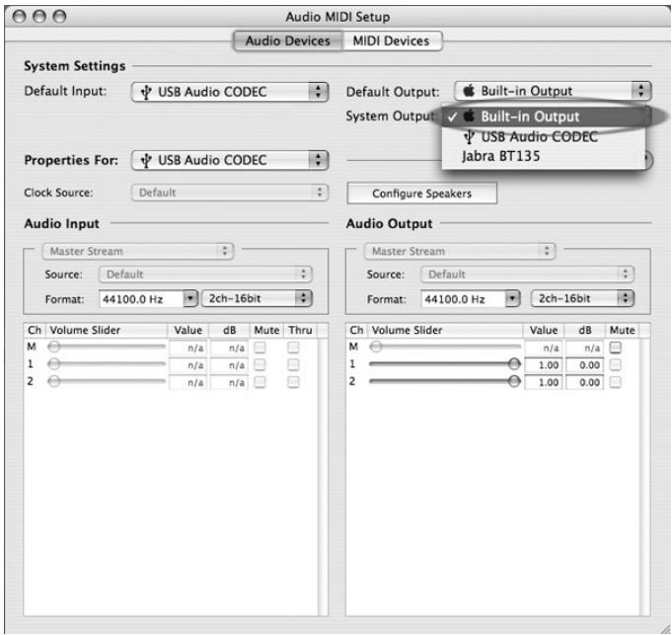672x635 pixels.
Task: Click Audio Output channel 2 volume slider
Action: point(445,381)
